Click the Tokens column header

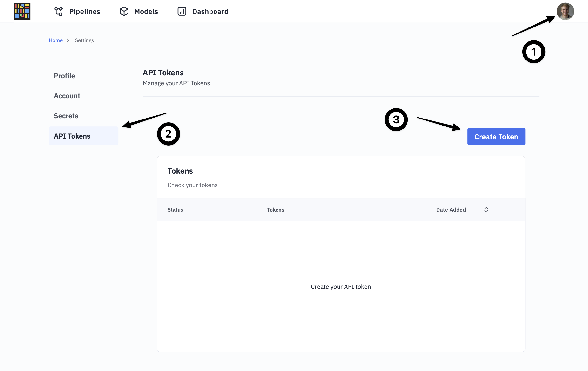pyautogui.click(x=276, y=210)
